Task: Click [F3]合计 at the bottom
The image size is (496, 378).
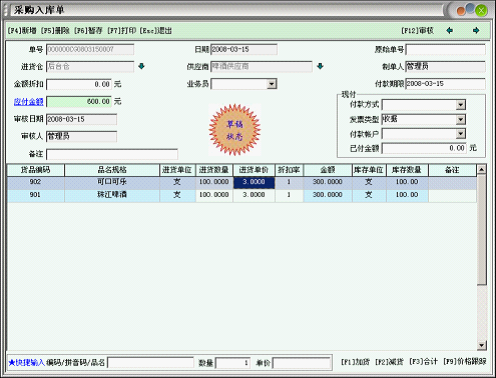Action: point(423,362)
